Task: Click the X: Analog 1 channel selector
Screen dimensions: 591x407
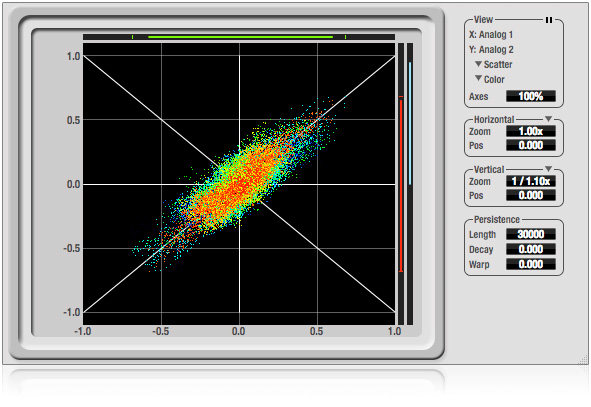Action: coord(491,35)
